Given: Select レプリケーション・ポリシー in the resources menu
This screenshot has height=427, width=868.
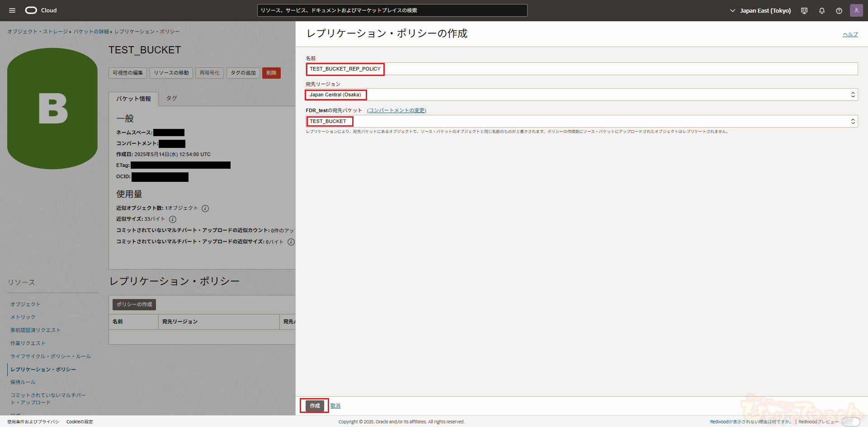Looking at the screenshot, I should 43,370.
